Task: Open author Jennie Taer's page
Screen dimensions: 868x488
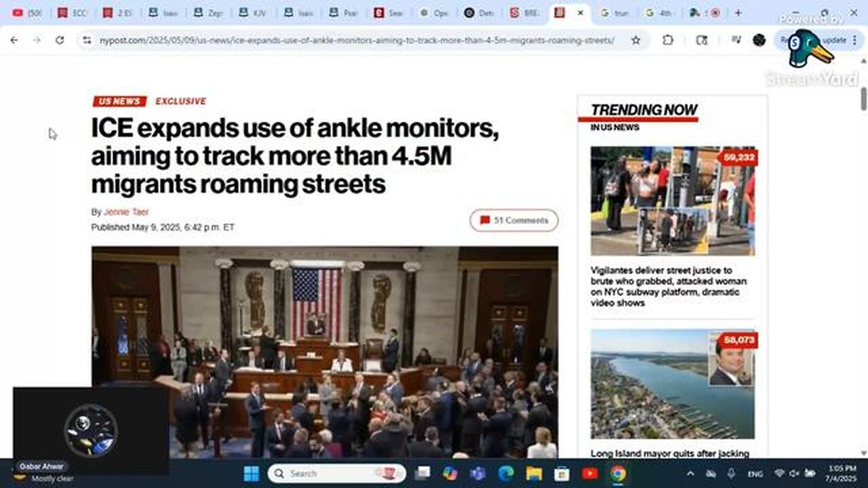Action: coord(126,212)
